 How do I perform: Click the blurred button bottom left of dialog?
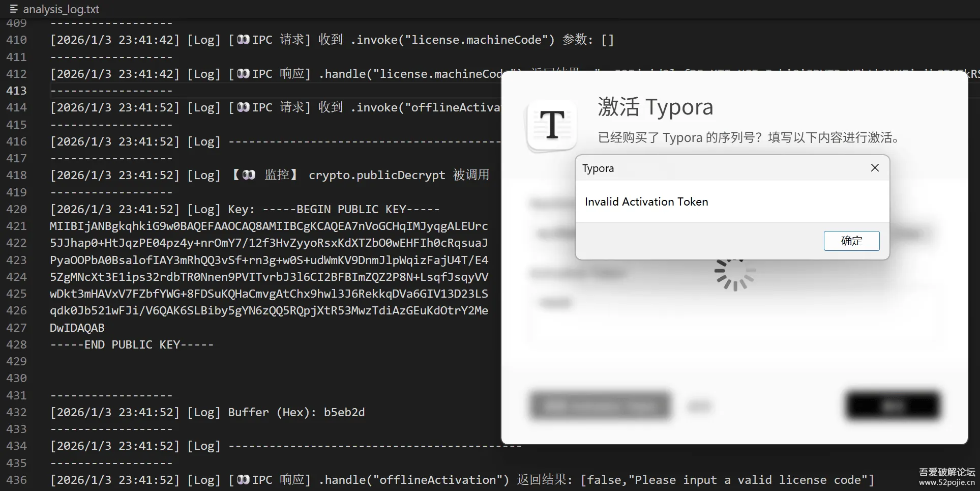(600, 406)
